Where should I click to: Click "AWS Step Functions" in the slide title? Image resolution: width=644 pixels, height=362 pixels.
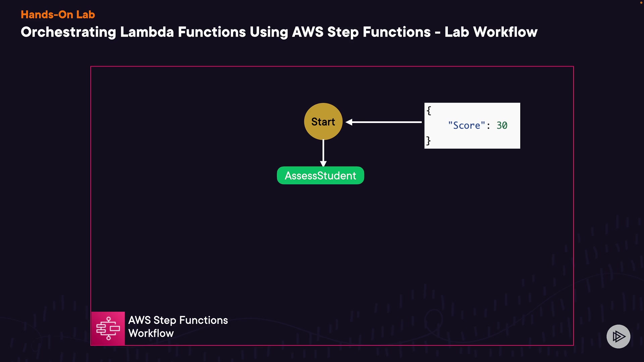361,32
